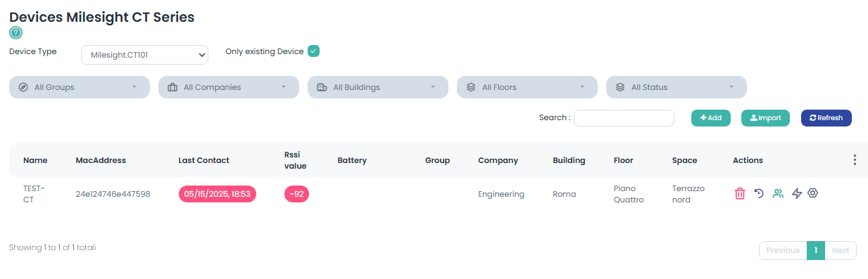Click the Add button
This screenshot has height=279, width=868.
tap(711, 118)
